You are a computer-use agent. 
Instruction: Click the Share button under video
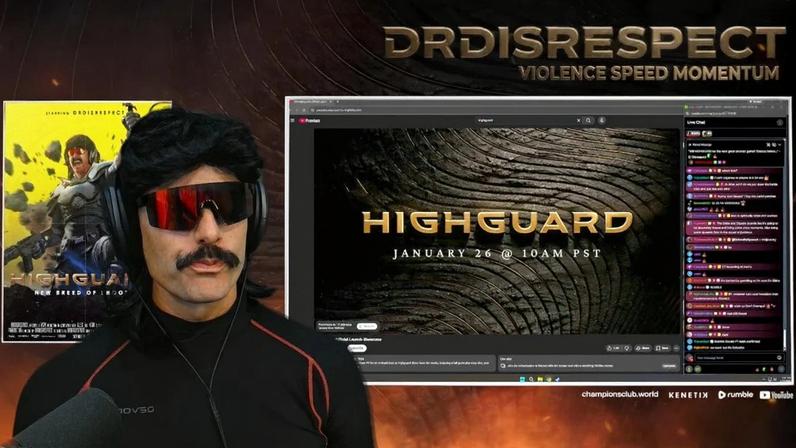643,348
